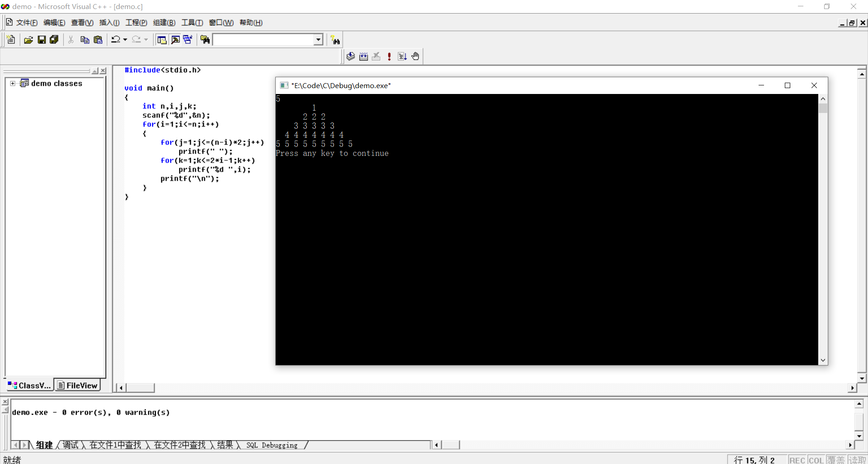Click editor horizontal scroll left arrow
This screenshot has width=868, height=464.
(121, 388)
